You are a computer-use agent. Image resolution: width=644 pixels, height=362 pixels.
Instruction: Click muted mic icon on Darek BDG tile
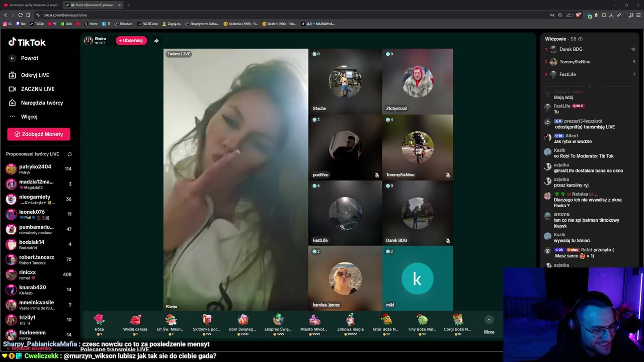click(448, 240)
